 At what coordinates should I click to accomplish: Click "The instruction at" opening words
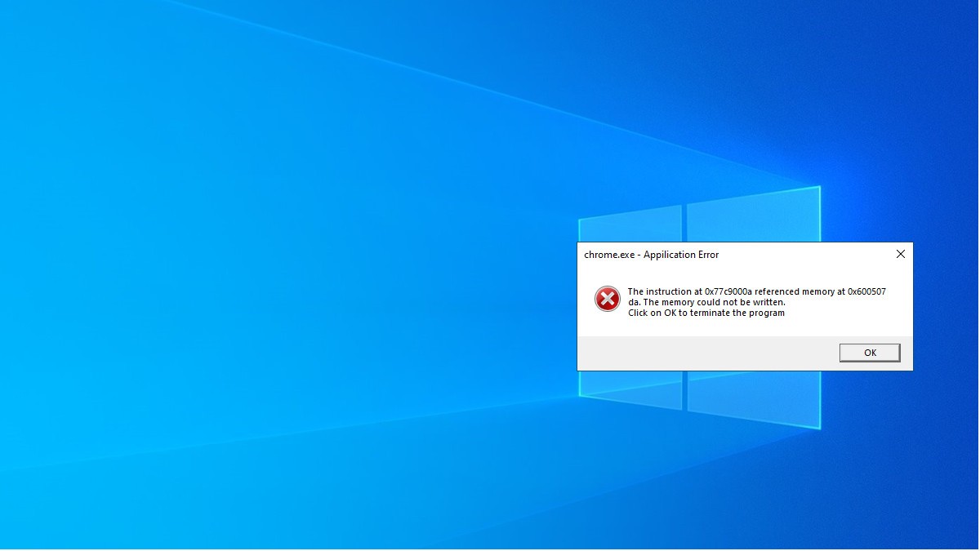coord(665,291)
